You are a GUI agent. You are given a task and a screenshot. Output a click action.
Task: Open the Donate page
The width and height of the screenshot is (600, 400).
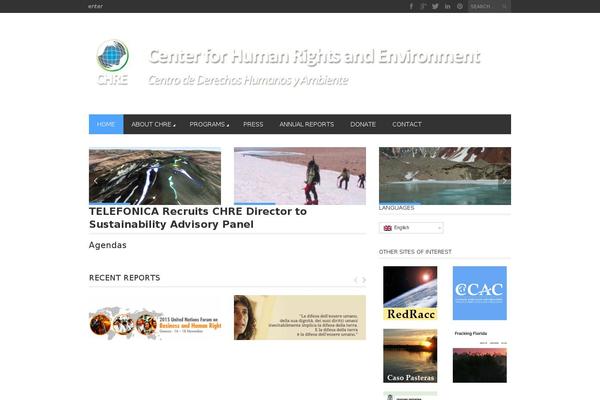(x=363, y=124)
